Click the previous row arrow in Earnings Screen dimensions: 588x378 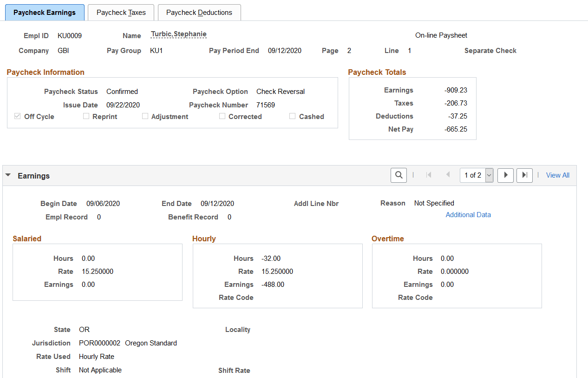448,175
